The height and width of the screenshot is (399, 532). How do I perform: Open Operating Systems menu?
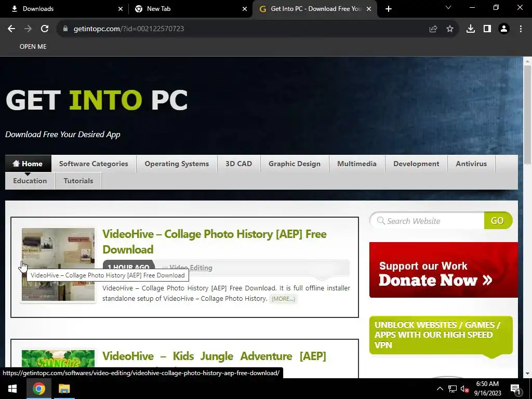pos(177,164)
